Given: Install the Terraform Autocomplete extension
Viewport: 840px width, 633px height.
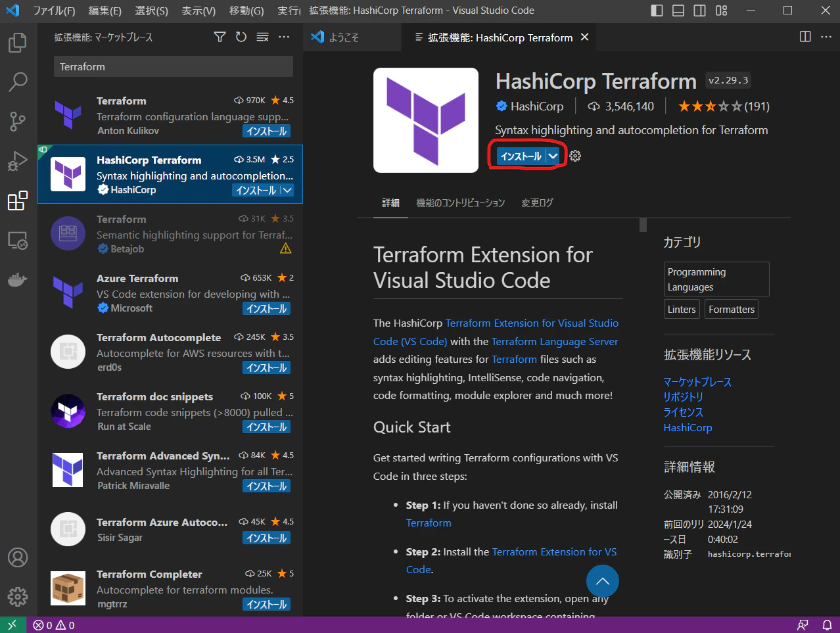Looking at the screenshot, I should point(267,368).
